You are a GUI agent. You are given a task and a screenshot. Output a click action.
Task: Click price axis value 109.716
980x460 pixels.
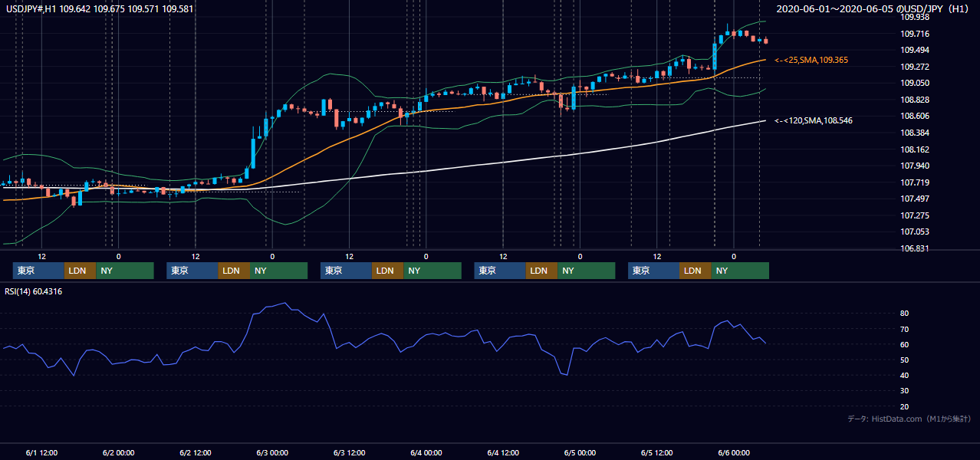[915, 34]
